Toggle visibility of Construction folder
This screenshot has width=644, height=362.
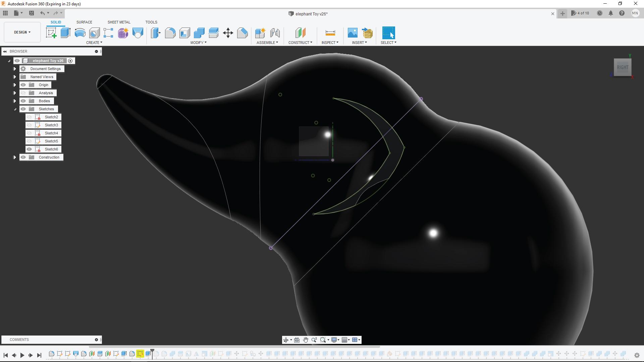click(23, 157)
